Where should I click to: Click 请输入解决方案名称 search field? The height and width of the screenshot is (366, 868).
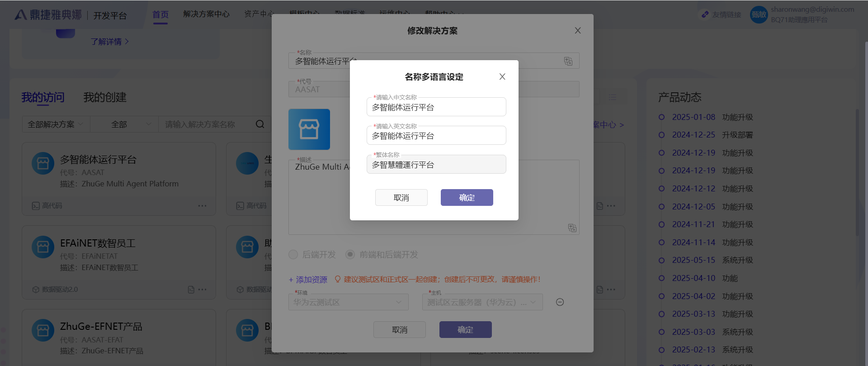[x=206, y=124]
